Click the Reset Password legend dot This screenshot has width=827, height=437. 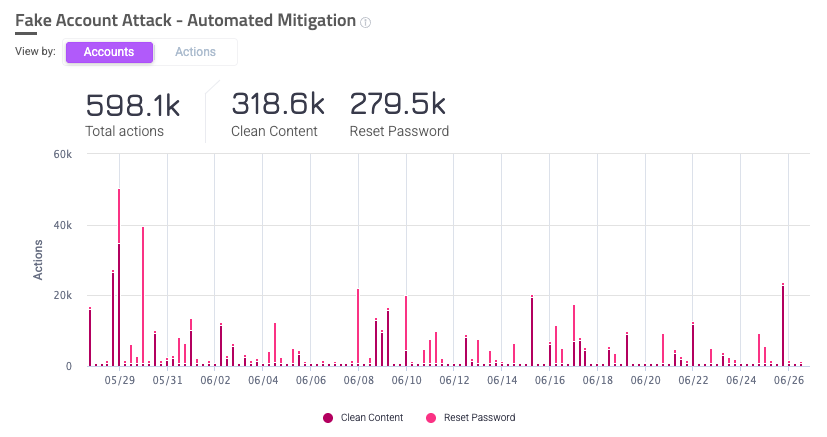(x=431, y=417)
